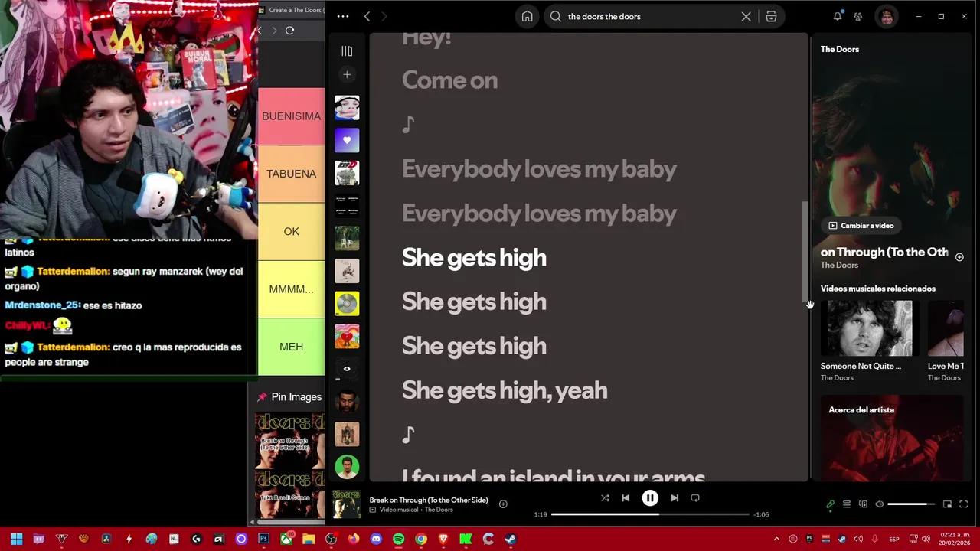The image size is (980, 551).
Task: Toggle shuffle playback
Action: coord(605,498)
